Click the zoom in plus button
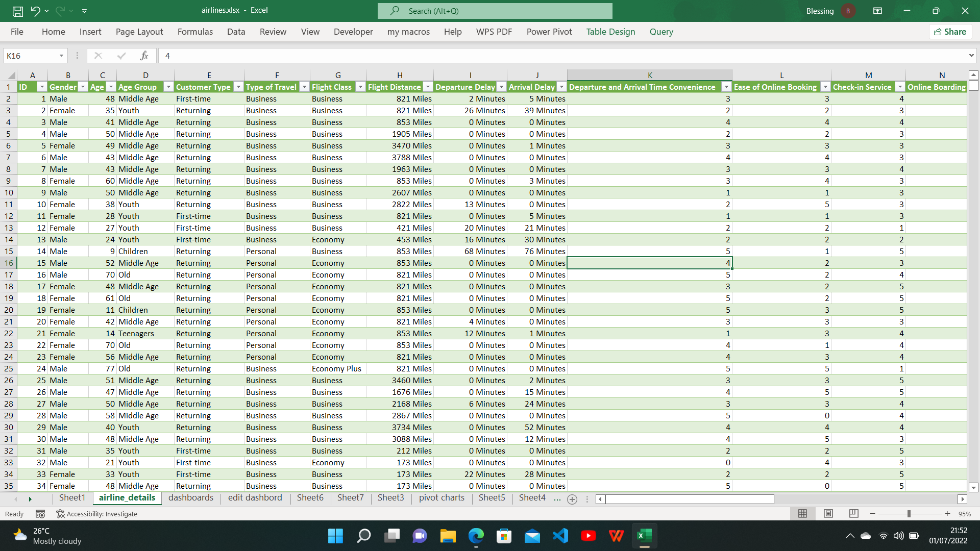Image resolution: width=980 pixels, height=551 pixels. point(948,514)
